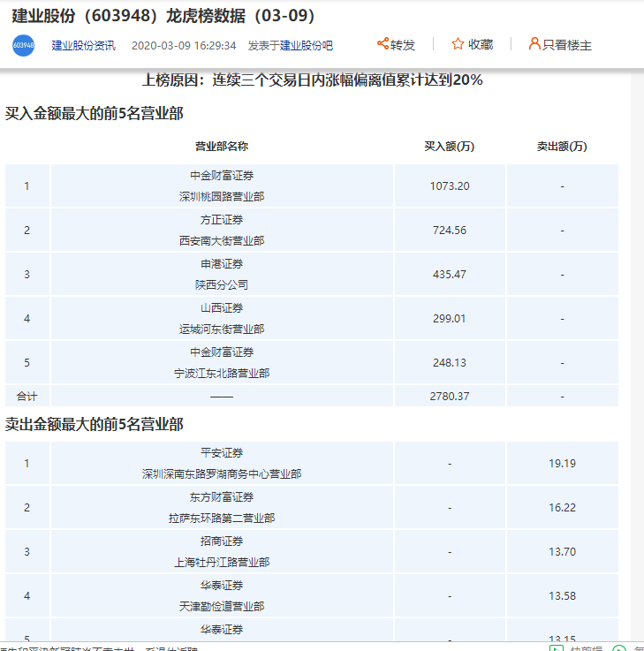Select buy amount 248.13
The image size is (644, 651).
click(450, 363)
